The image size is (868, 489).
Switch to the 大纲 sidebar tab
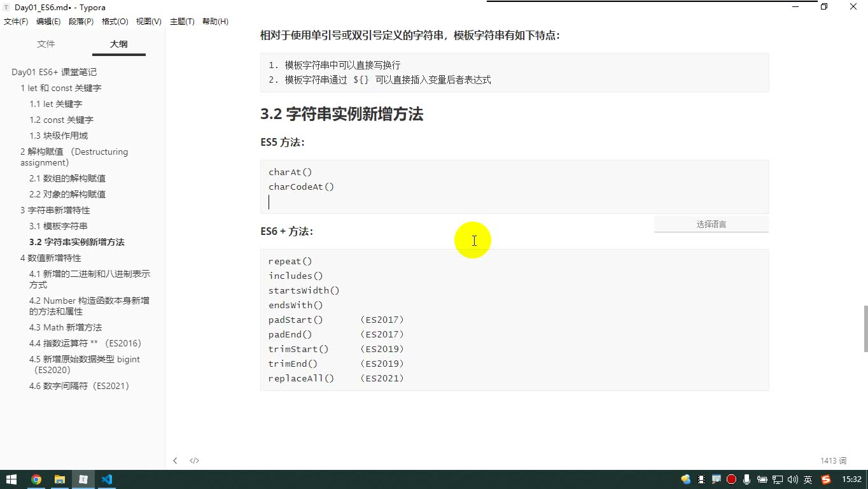[118, 44]
